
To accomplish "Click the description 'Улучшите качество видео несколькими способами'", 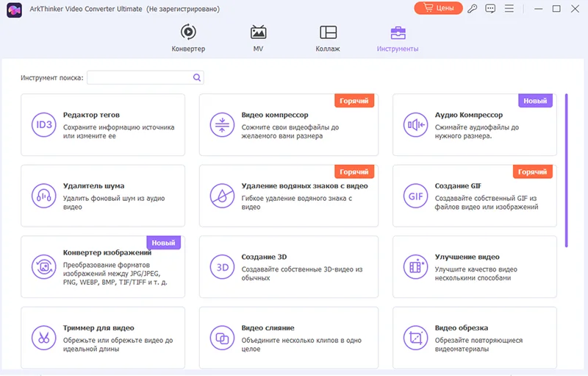I will point(476,273).
